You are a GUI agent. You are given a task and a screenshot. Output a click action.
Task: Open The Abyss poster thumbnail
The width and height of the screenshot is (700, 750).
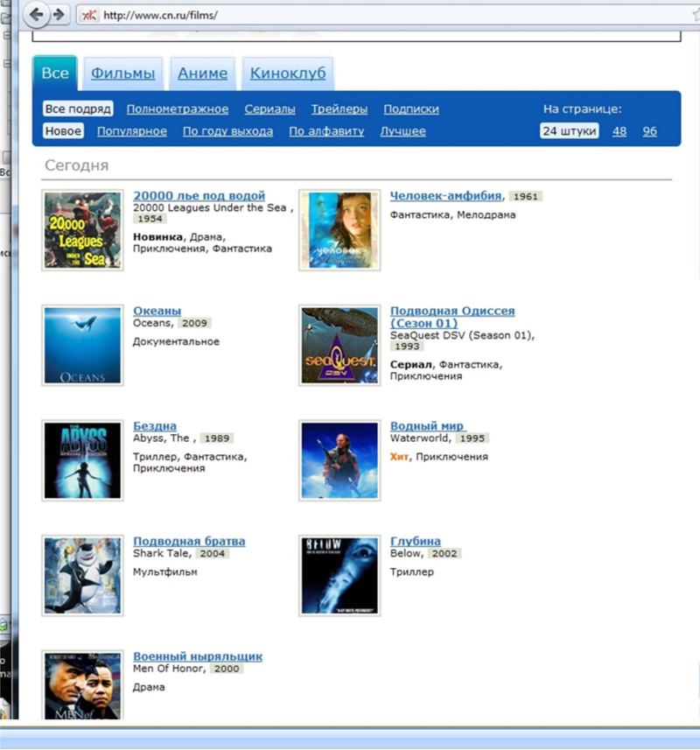pos(83,460)
